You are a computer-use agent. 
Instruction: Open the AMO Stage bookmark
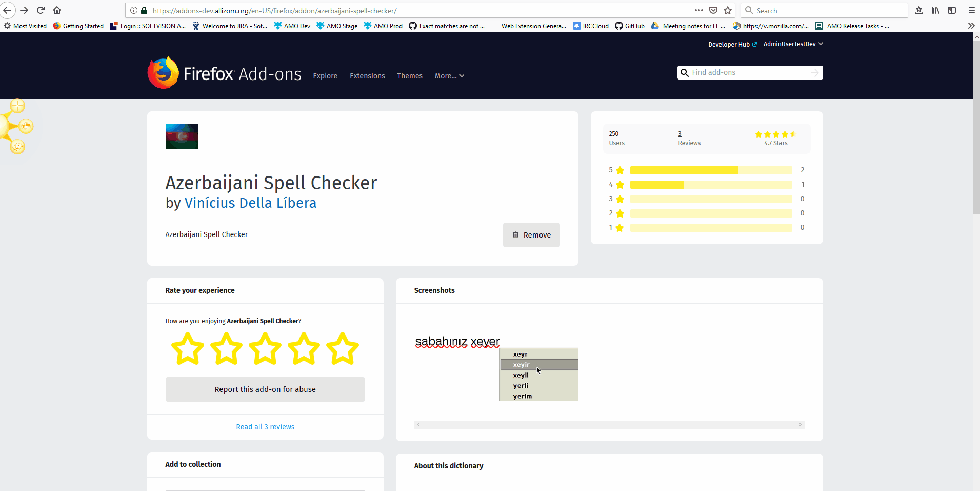click(x=337, y=26)
